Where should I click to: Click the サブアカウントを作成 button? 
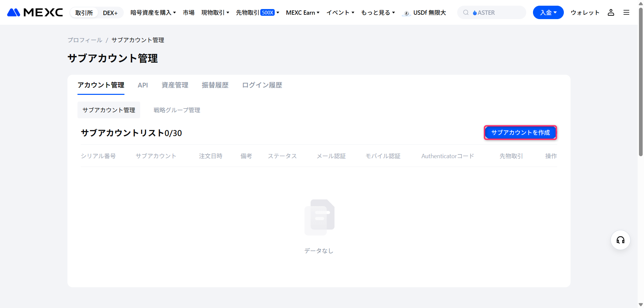tap(520, 132)
